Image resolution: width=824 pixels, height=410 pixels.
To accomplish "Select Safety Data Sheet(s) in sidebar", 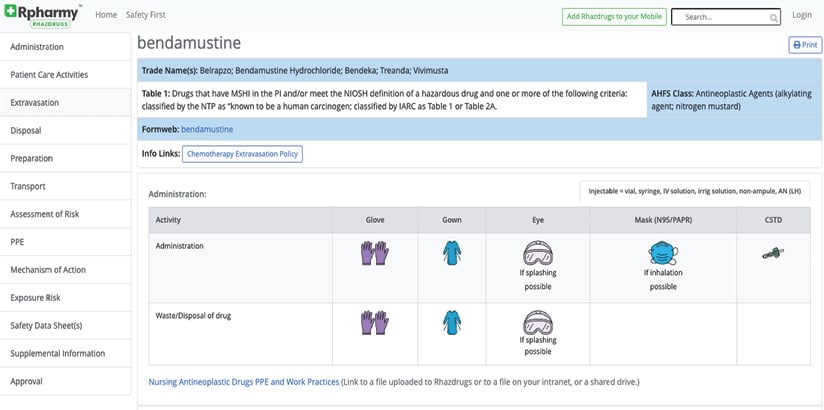I will coord(46,326).
